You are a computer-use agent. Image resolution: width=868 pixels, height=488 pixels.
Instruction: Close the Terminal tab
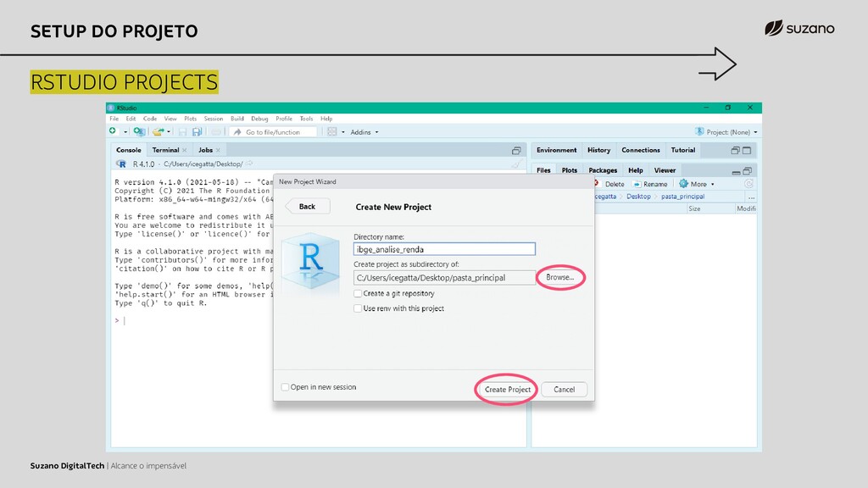point(185,150)
